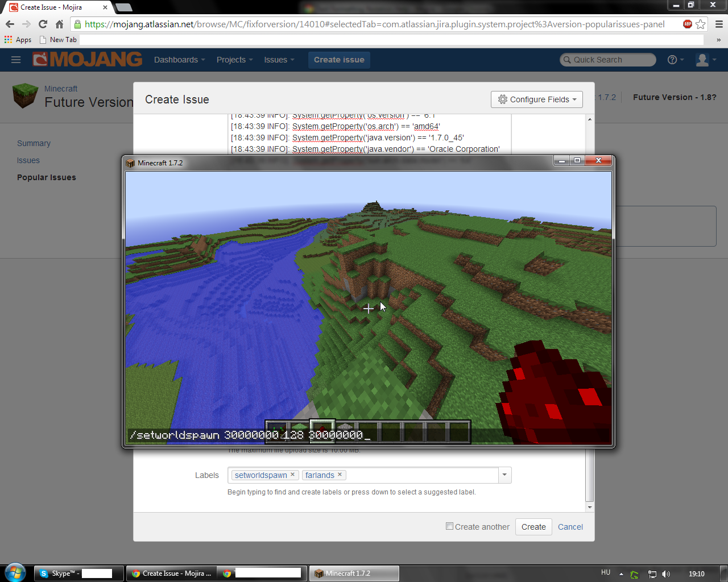Viewport: 728px width, 582px height.
Task: Click the address bar URL
Action: pos(374,24)
